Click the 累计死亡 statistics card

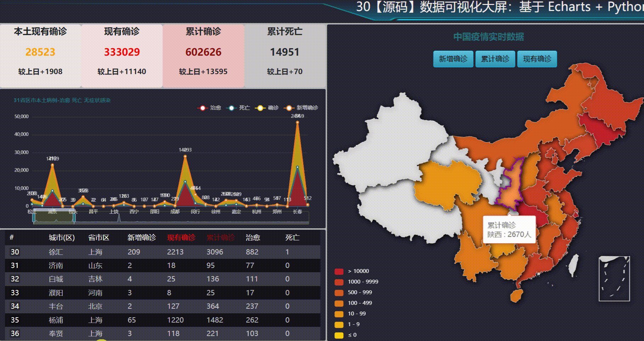click(284, 55)
